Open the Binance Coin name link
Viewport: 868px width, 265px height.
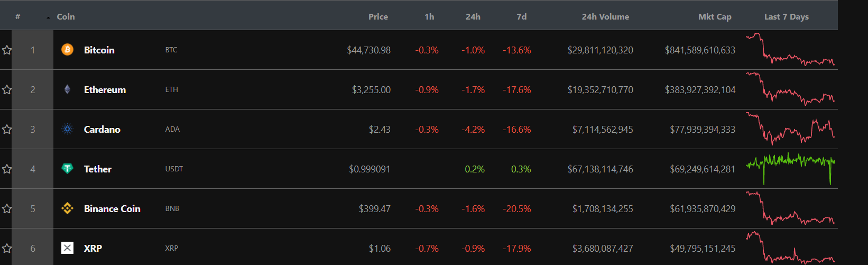112,208
